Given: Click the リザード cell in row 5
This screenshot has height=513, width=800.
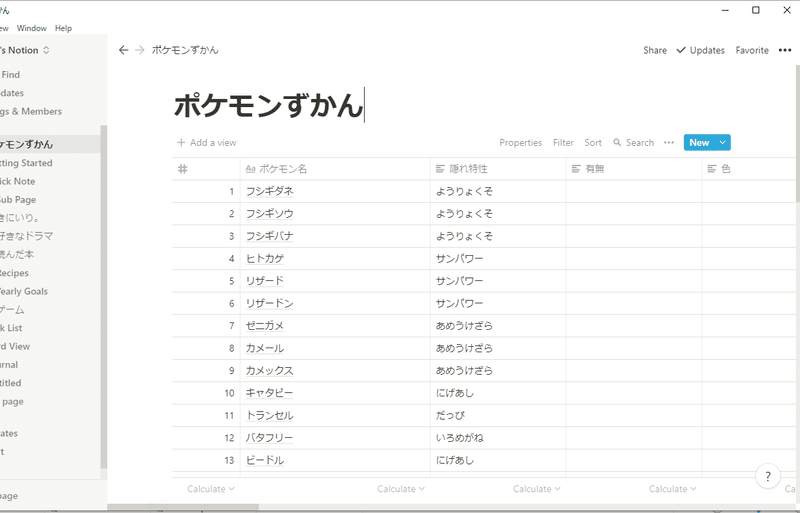Looking at the screenshot, I should (x=335, y=281).
